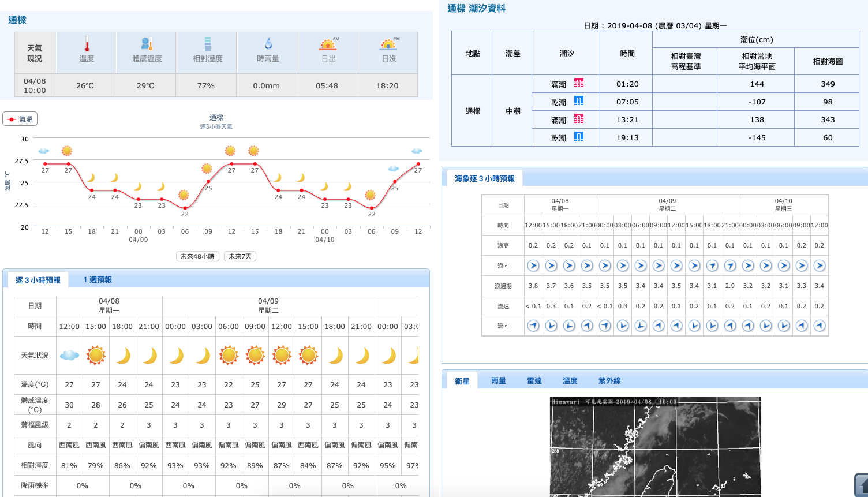Click the sunset time 18:20
868x497 pixels.
tap(387, 85)
